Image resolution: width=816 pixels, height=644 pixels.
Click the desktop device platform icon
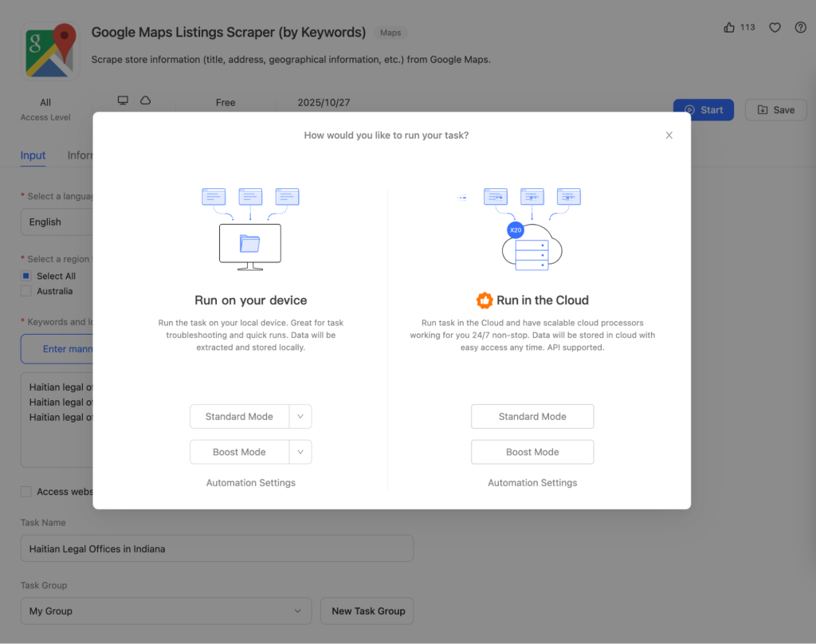123,100
